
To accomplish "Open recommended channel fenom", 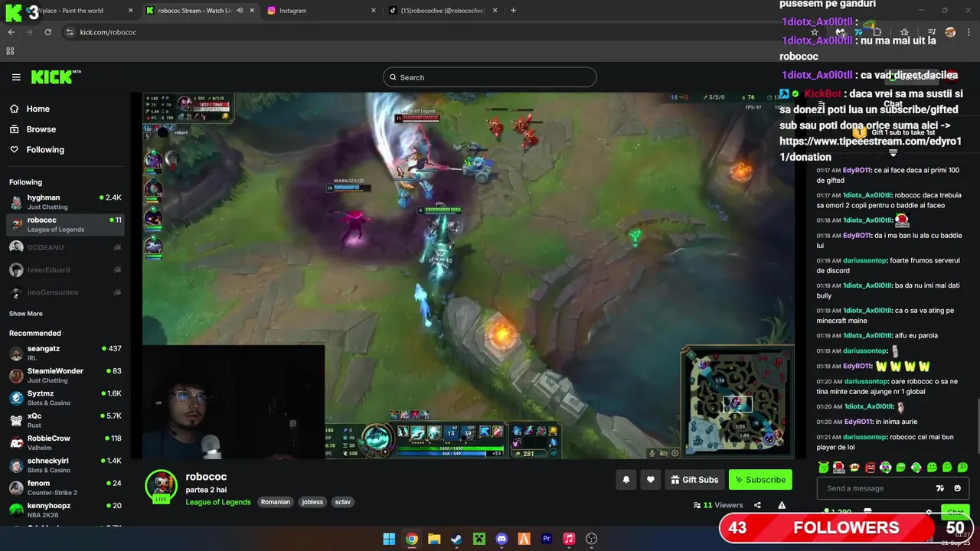I will pos(66,487).
